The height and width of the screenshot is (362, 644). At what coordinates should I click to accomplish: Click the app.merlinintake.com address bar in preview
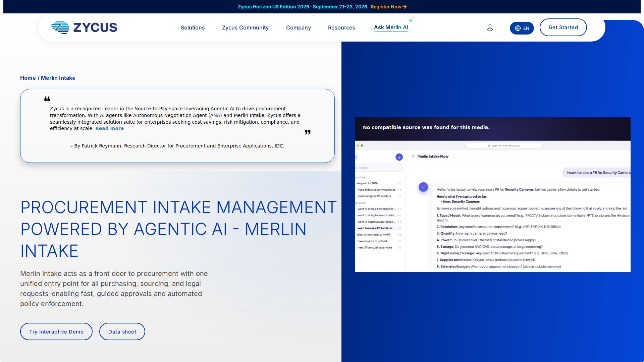pyautogui.click(x=504, y=145)
